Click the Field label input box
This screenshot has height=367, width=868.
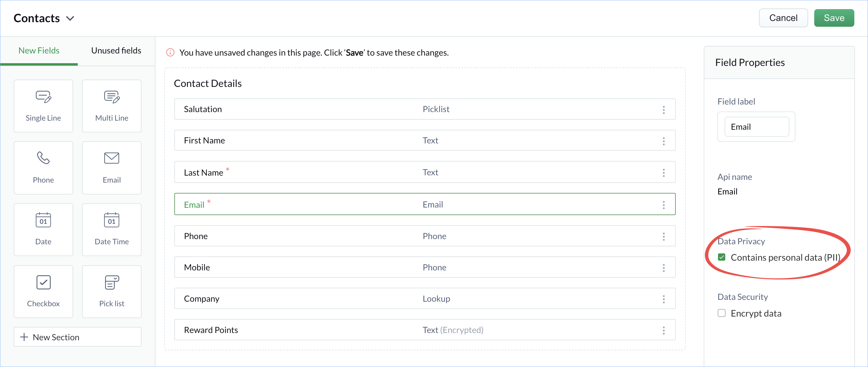click(x=757, y=127)
